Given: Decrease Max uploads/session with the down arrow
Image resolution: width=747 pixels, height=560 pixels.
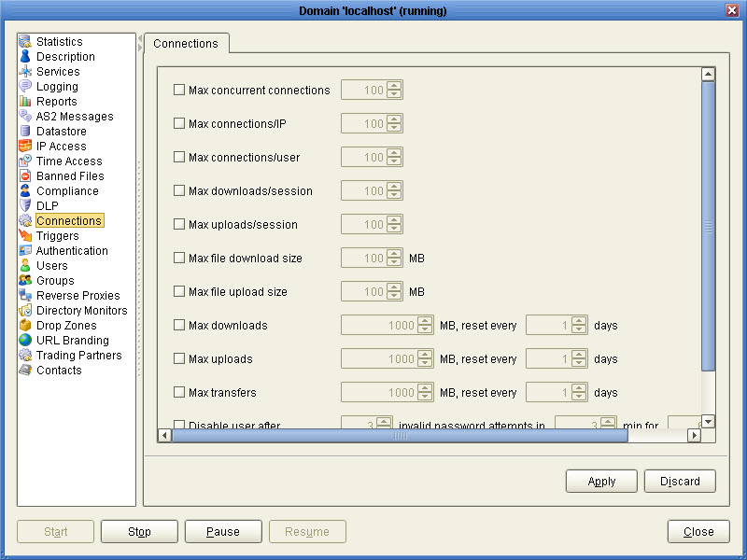Looking at the screenshot, I should [396, 228].
